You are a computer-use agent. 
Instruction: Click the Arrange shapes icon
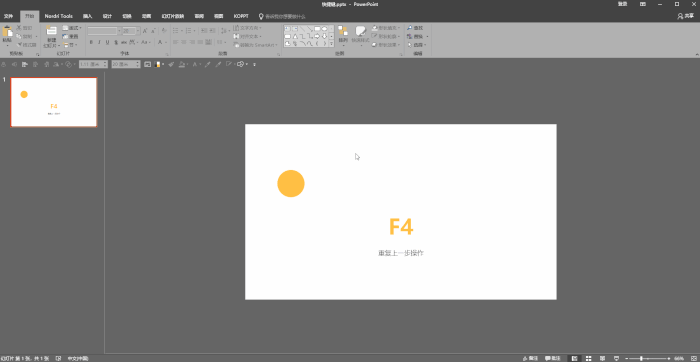343,31
